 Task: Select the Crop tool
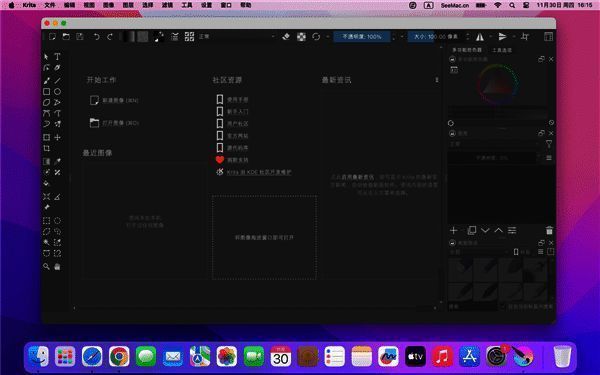tap(46, 148)
